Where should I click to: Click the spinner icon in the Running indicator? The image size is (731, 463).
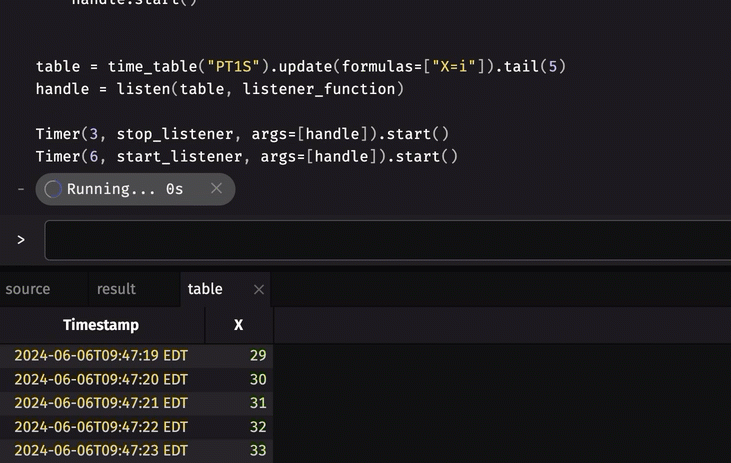53,189
